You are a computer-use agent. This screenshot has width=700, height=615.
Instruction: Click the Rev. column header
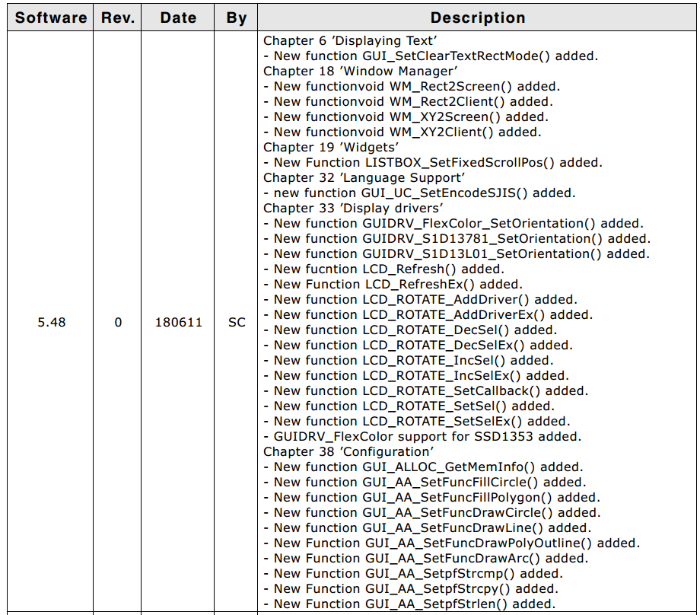(x=117, y=18)
